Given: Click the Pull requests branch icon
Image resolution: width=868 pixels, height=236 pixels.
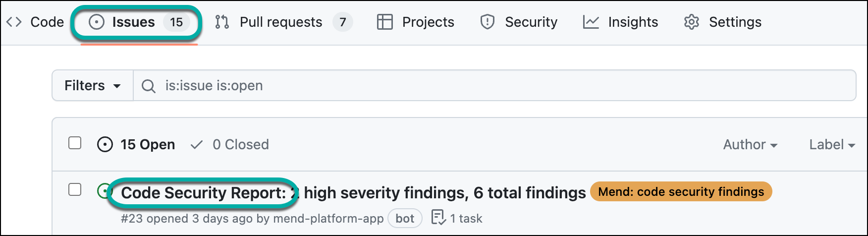Looking at the screenshot, I should pos(222,22).
